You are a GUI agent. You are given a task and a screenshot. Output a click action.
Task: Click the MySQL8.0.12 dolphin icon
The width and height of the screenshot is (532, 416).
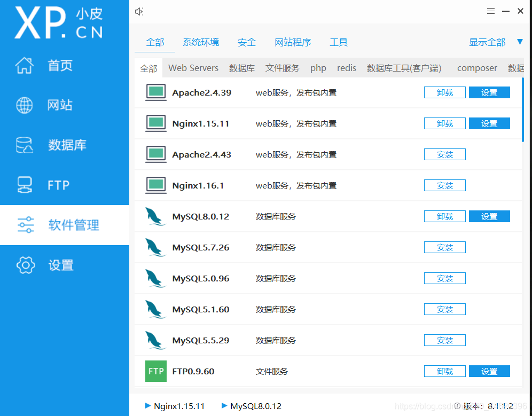click(x=155, y=216)
